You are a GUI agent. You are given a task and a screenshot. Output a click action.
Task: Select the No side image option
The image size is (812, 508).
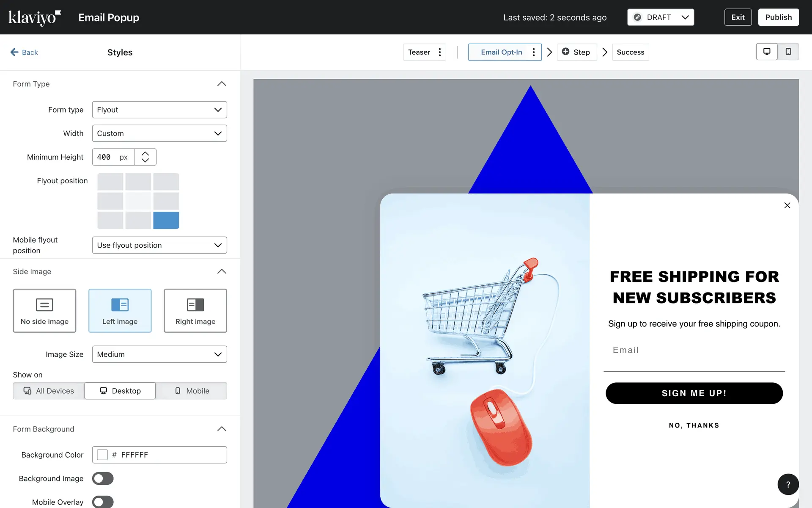coord(44,311)
